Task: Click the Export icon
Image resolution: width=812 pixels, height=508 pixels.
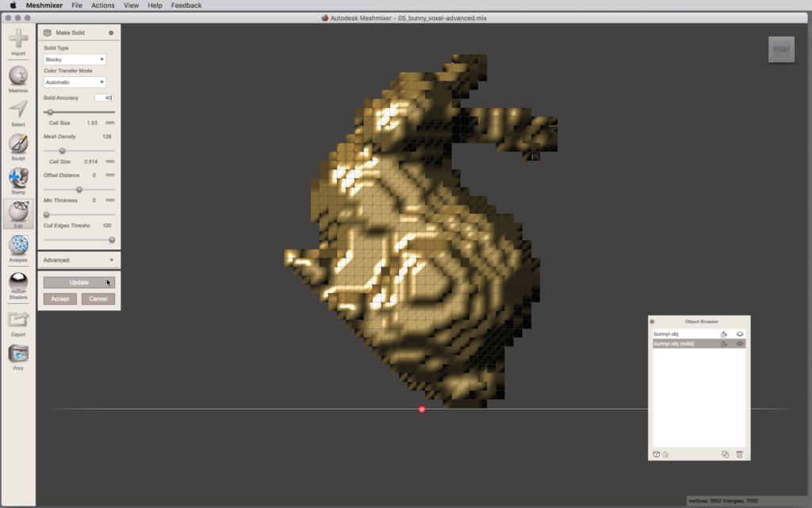Action: pos(18,321)
